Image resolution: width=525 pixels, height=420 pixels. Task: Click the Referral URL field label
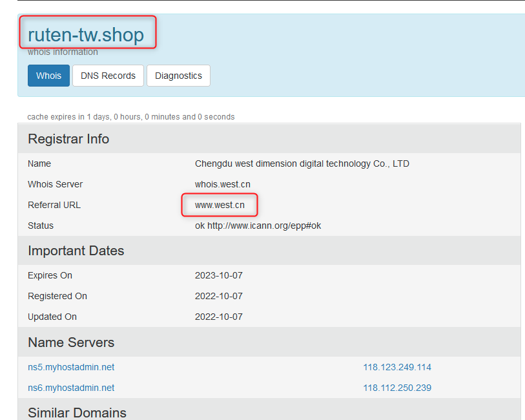coord(54,205)
